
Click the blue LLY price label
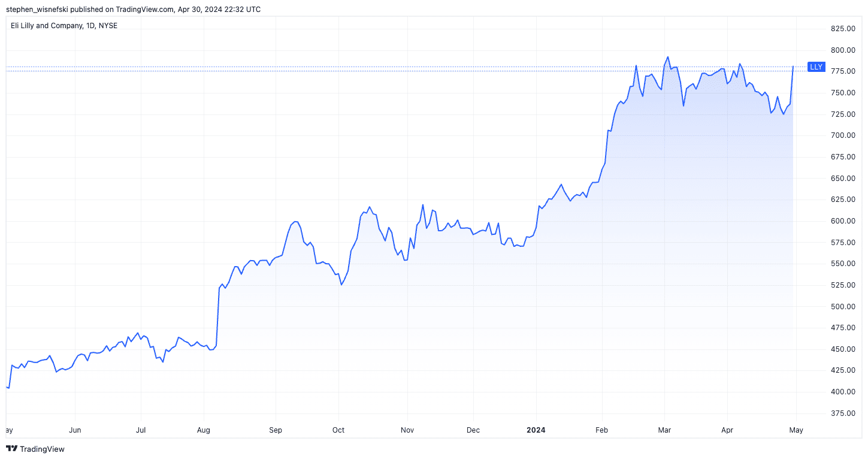coord(816,67)
